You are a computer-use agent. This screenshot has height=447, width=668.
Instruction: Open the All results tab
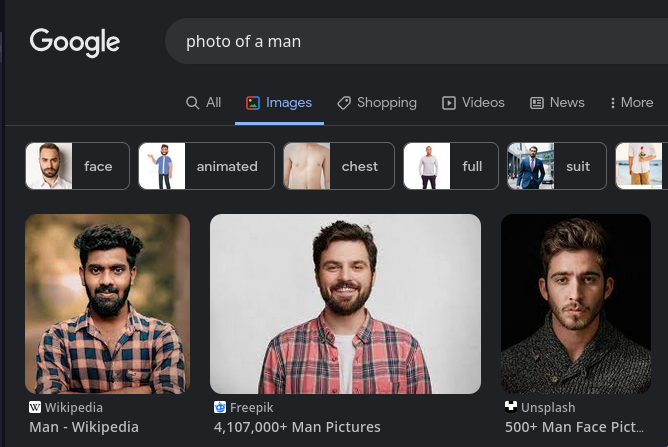coord(204,103)
